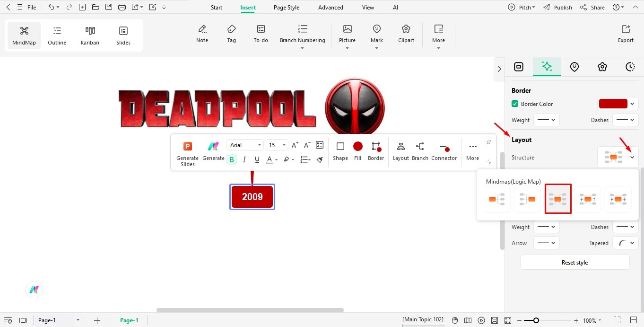Expand the Structure layout dropdown
Viewport: 644px width, 327px height.
(632, 158)
